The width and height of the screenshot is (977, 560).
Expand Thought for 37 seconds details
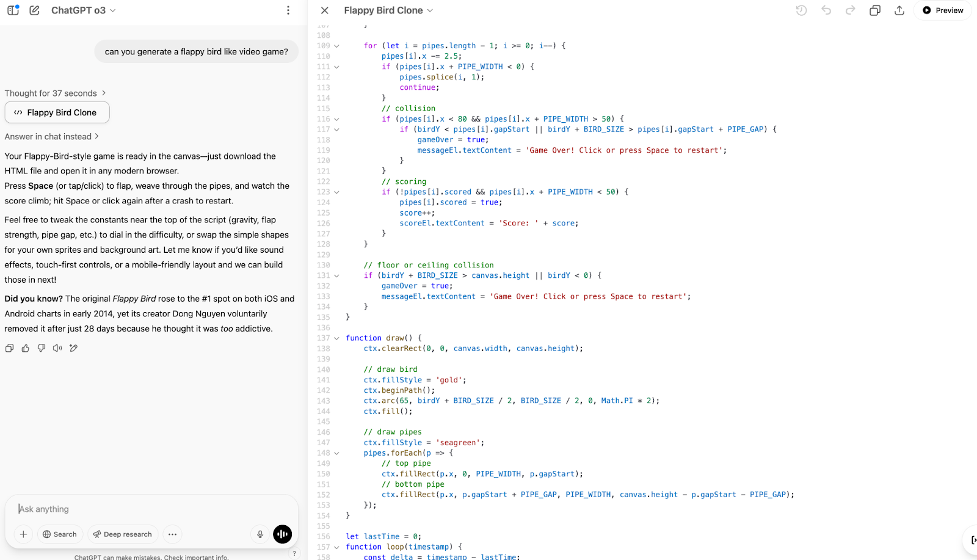coord(56,93)
